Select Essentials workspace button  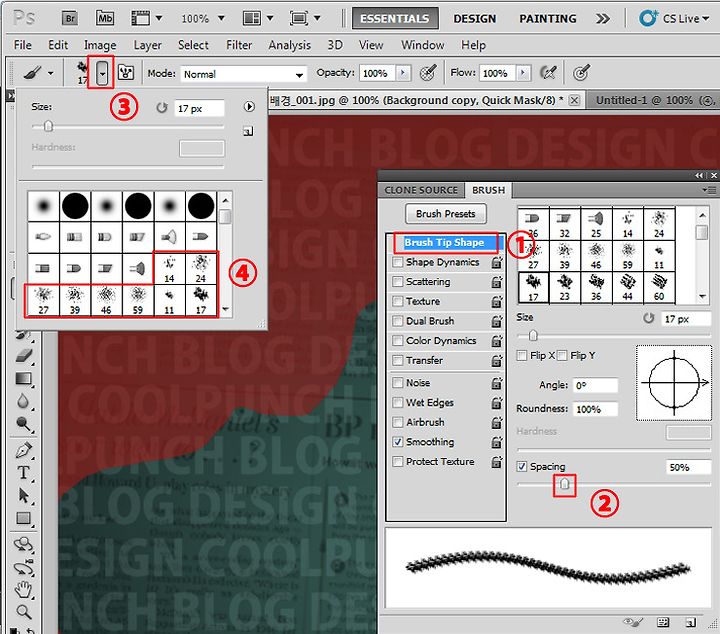point(395,18)
